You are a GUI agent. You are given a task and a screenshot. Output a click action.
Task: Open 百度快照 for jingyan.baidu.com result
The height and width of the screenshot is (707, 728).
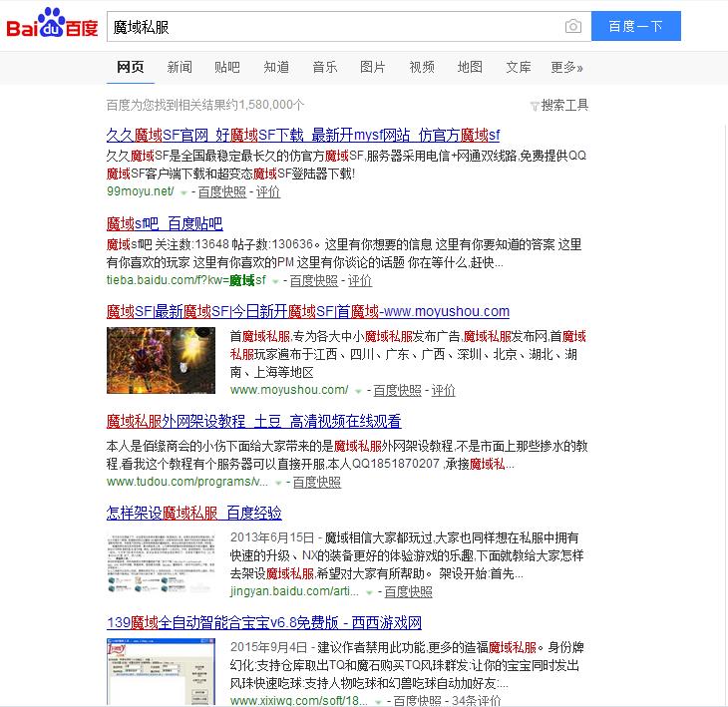point(408,591)
